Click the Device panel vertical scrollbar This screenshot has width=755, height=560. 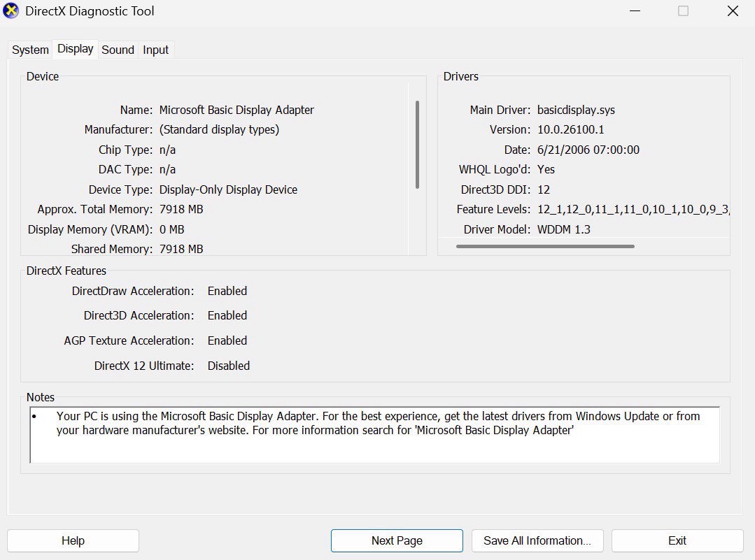[x=417, y=144]
